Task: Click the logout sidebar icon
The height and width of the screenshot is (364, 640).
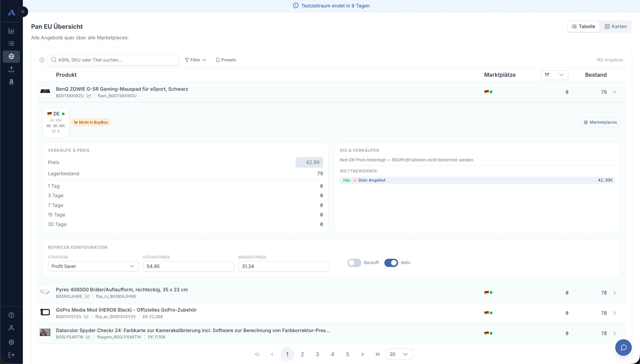Action: pos(11,355)
